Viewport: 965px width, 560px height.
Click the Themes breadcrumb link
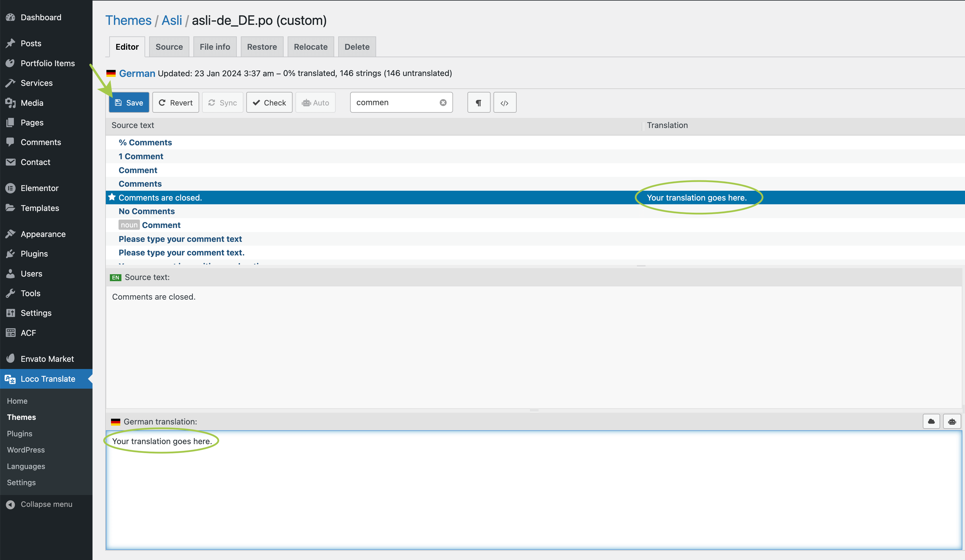point(128,20)
